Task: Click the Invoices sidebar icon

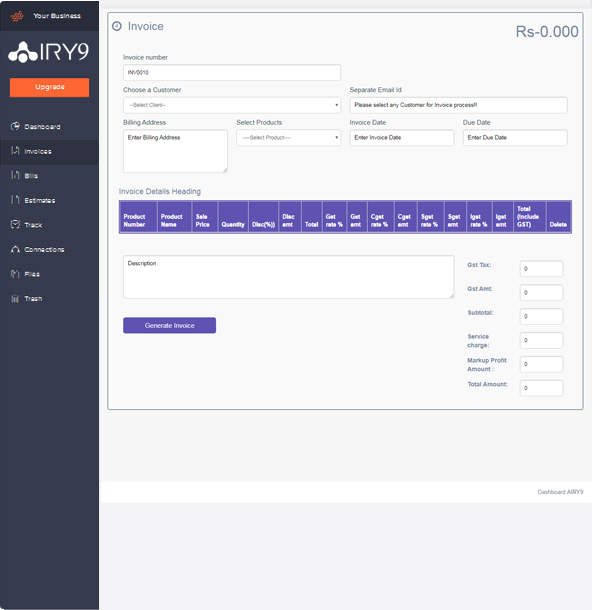Action: [x=15, y=151]
